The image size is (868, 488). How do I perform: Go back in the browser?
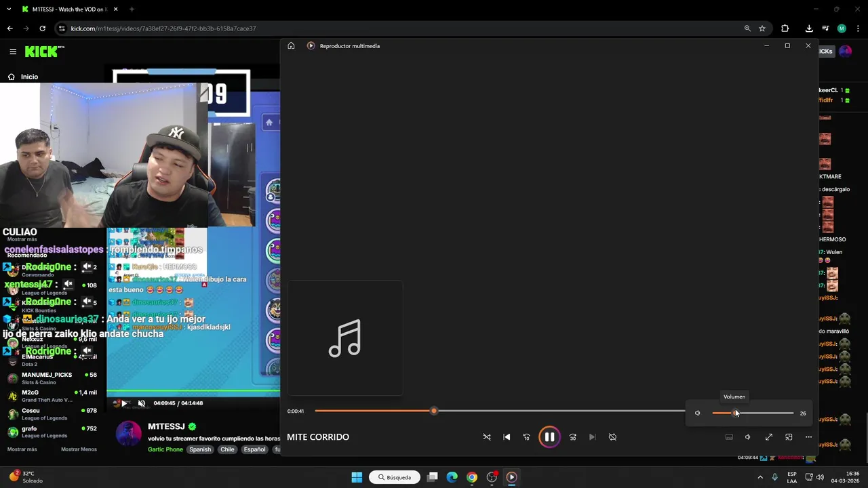[x=9, y=28]
